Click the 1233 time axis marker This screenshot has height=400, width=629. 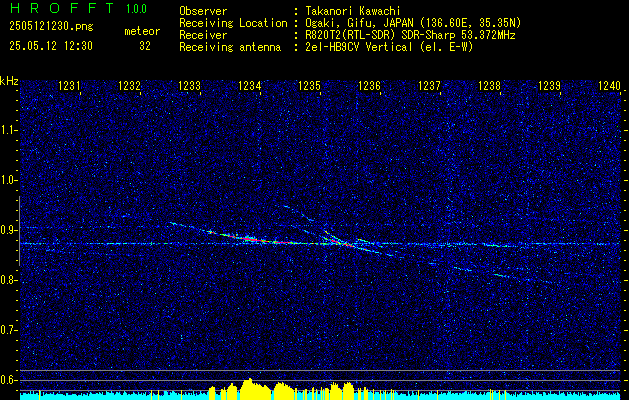tap(189, 85)
